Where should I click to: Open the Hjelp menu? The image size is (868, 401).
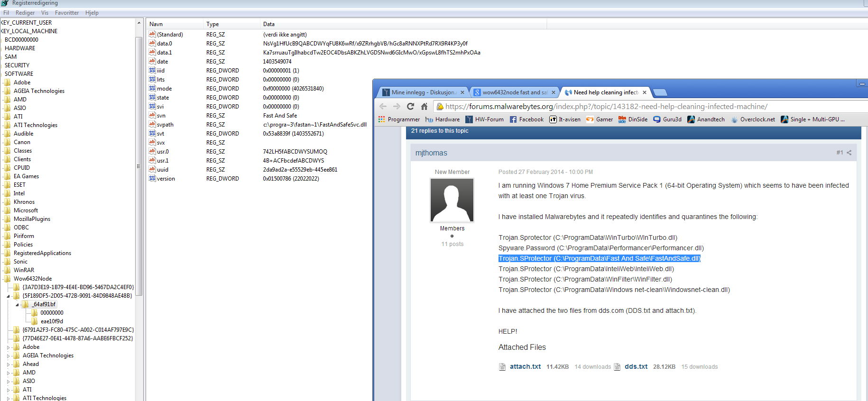(x=92, y=13)
